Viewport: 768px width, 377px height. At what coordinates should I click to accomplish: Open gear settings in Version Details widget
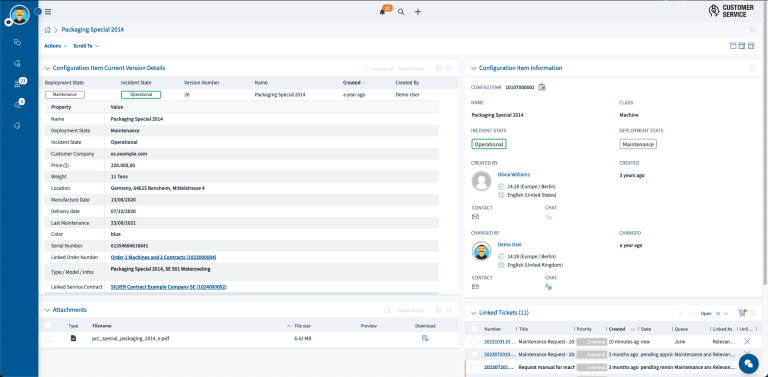(449, 69)
